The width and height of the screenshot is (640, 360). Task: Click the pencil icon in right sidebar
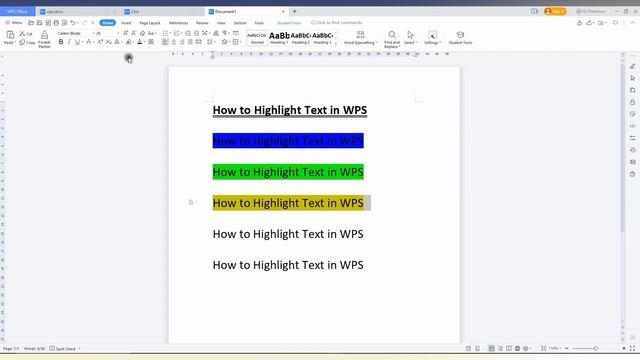click(x=632, y=66)
